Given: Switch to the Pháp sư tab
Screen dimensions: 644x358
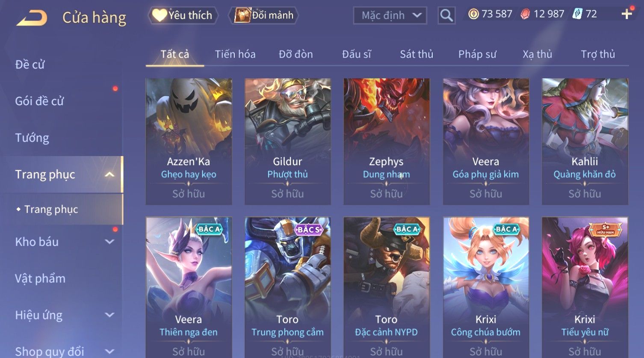Looking at the screenshot, I should tap(477, 54).
